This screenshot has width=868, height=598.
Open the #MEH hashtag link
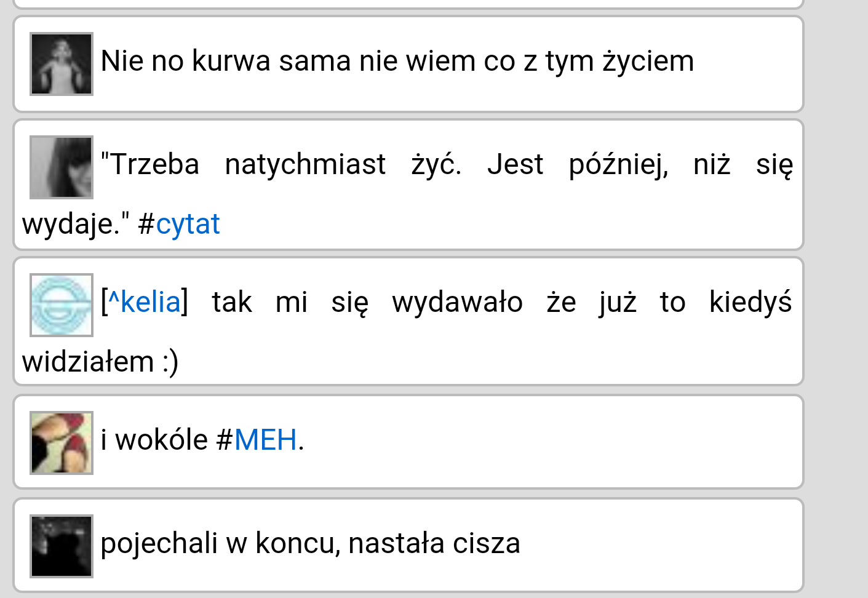pos(265,440)
